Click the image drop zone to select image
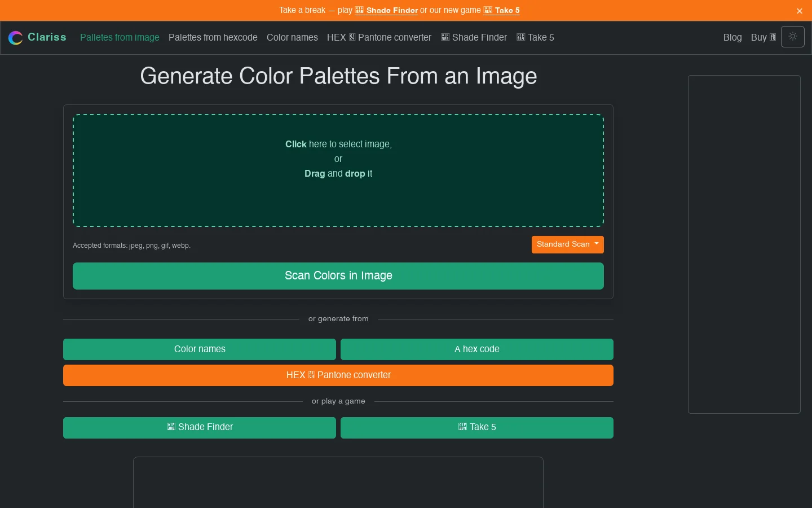This screenshot has width=812, height=508. 338,170
